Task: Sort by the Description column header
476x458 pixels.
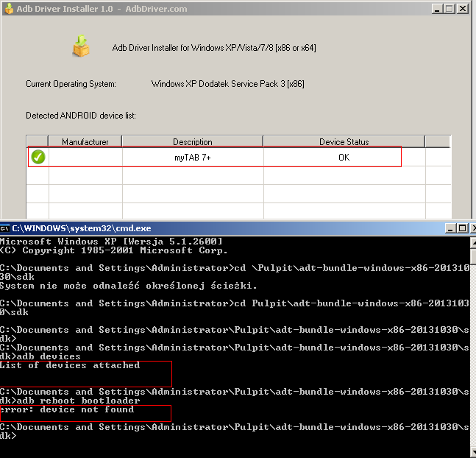Action: [192, 142]
